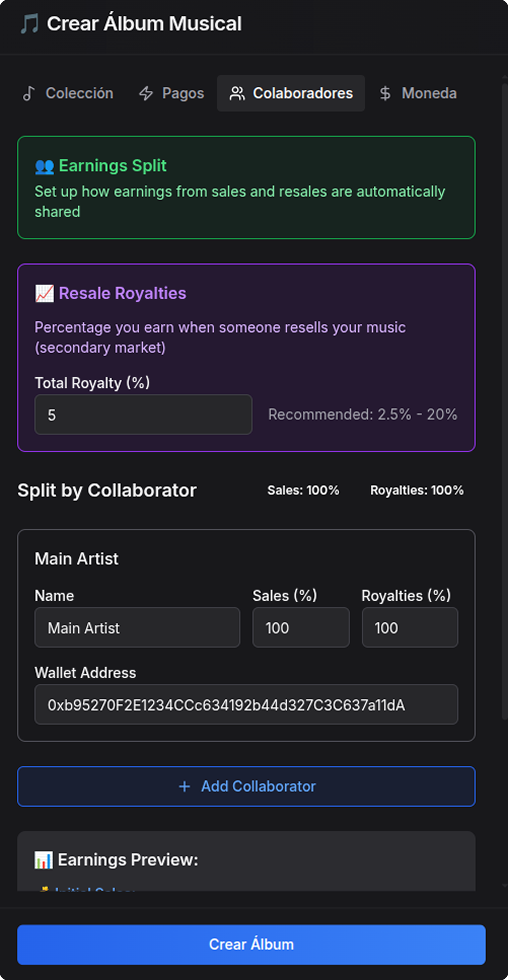
Task: Click the Wallet Address field
Action: (x=246, y=705)
